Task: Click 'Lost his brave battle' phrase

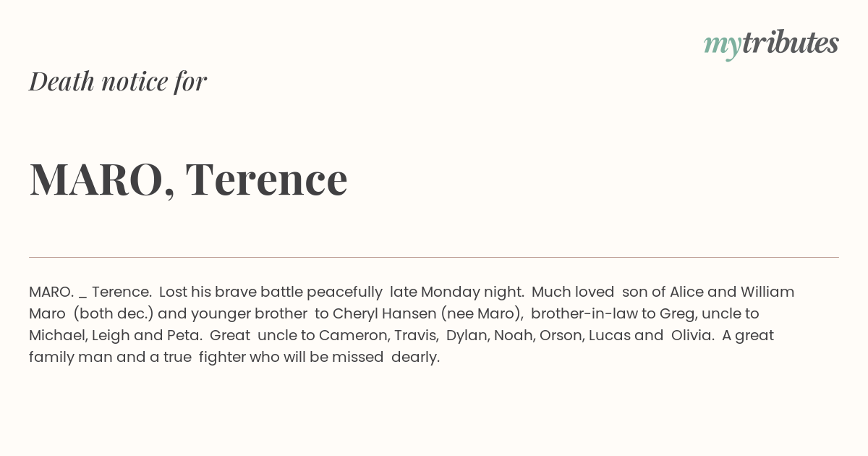Action: pos(230,292)
